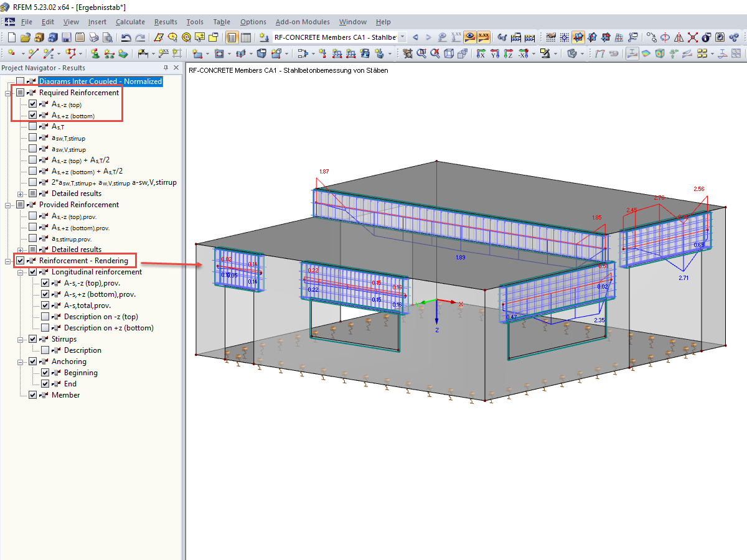The image size is (747, 560).
Task: Uncheck As,+z (bottom) required reinforcement
Action: tap(33, 115)
